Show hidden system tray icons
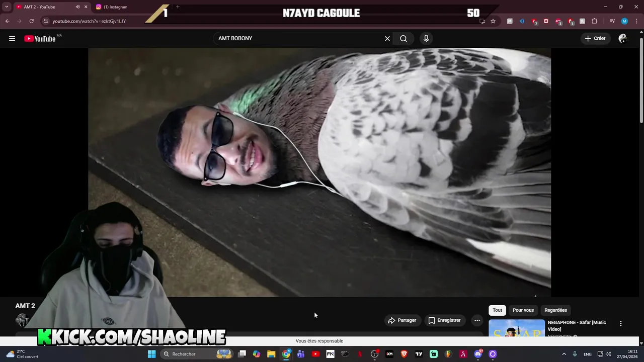Viewport: 644px width, 362px height. coord(563,354)
